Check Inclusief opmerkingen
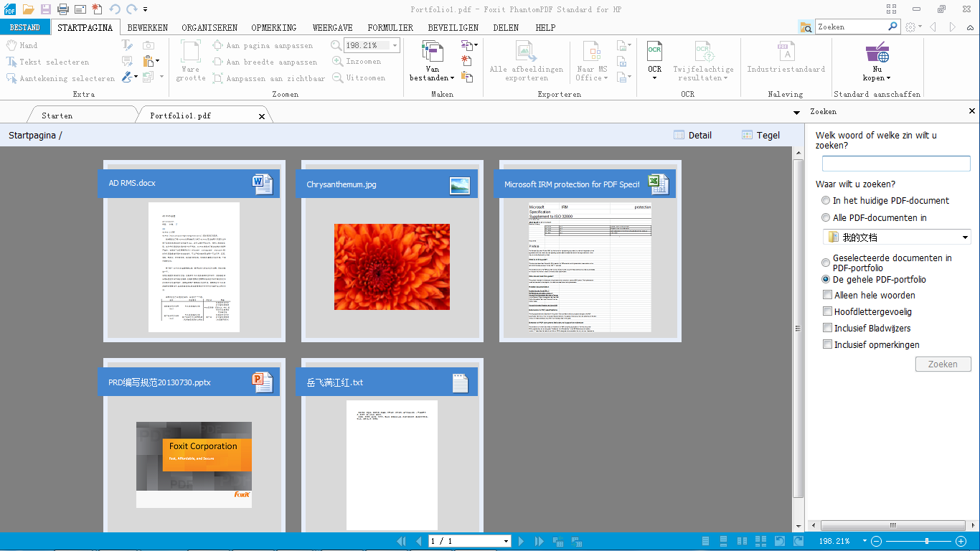 pos(827,345)
